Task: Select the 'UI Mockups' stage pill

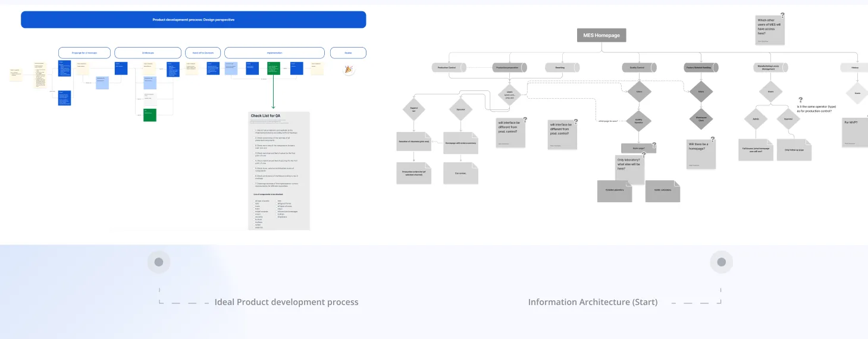Action: click(148, 53)
